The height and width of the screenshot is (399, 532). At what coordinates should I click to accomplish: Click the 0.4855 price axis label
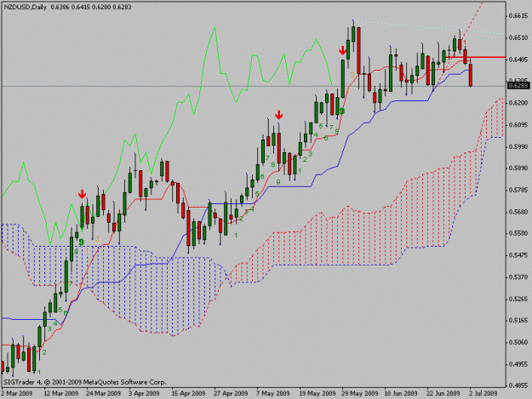[x=518, y=385]
